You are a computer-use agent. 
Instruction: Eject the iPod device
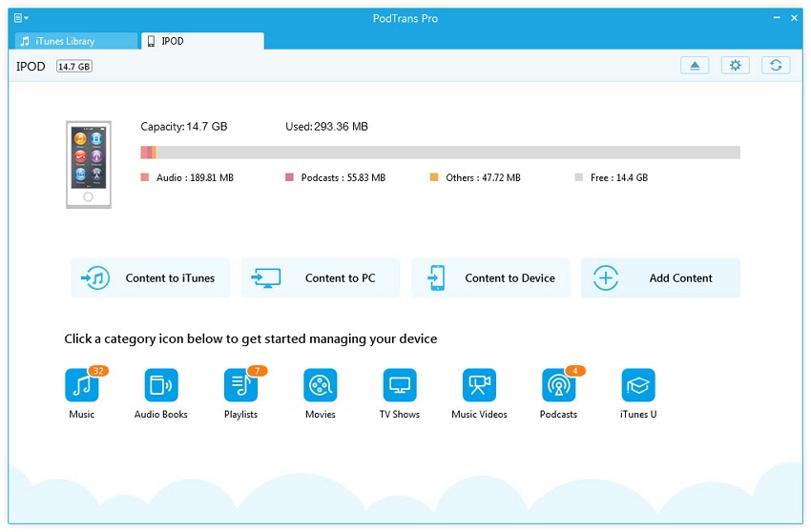point(695,66)
